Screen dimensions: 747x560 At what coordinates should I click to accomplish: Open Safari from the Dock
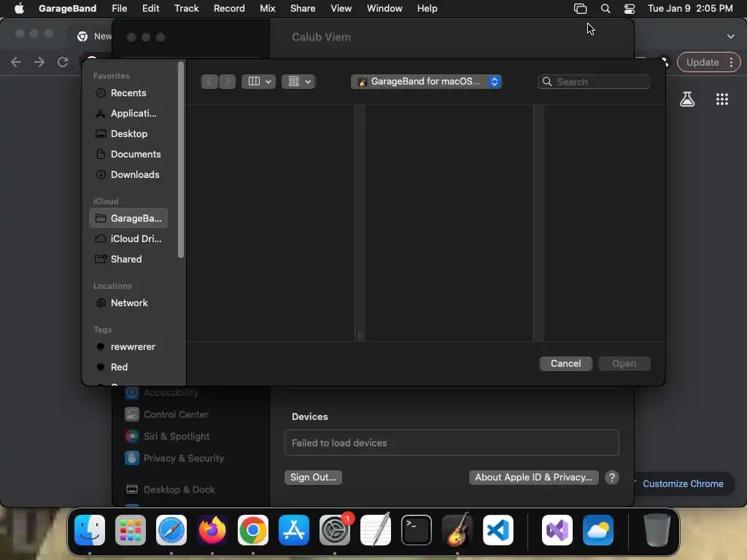(x=171, y=530)
